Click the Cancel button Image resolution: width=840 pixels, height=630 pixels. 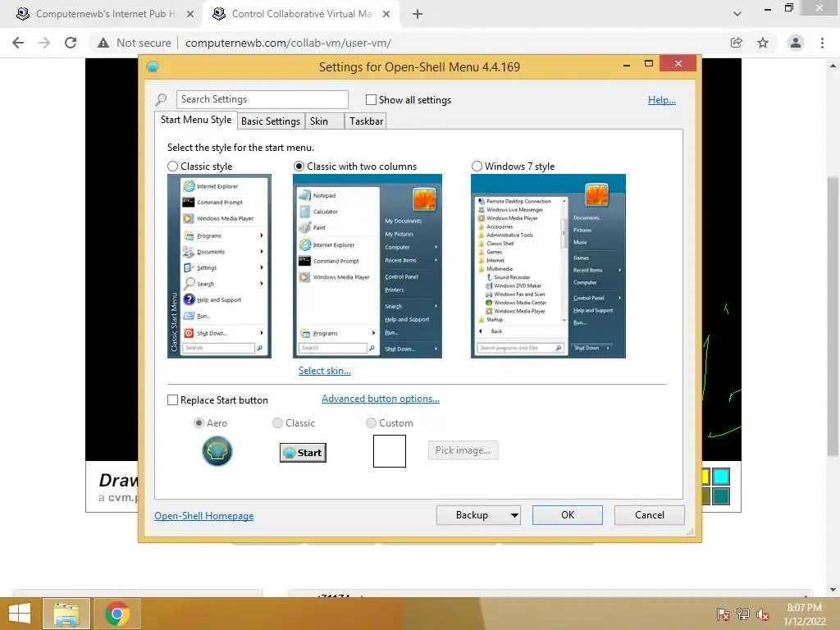tap(650, 515)
